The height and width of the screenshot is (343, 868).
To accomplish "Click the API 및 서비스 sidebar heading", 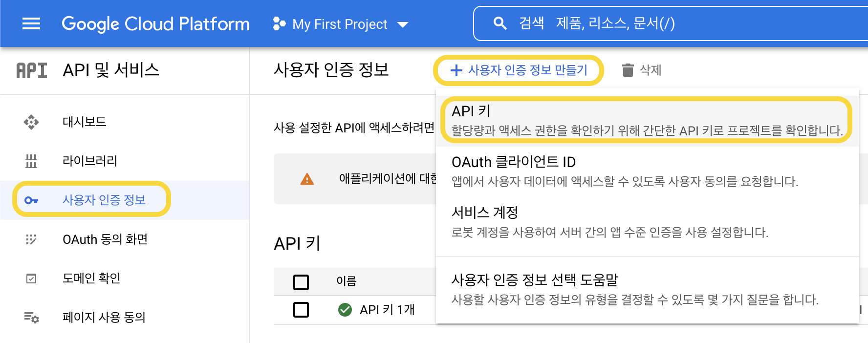I will 111,70.
